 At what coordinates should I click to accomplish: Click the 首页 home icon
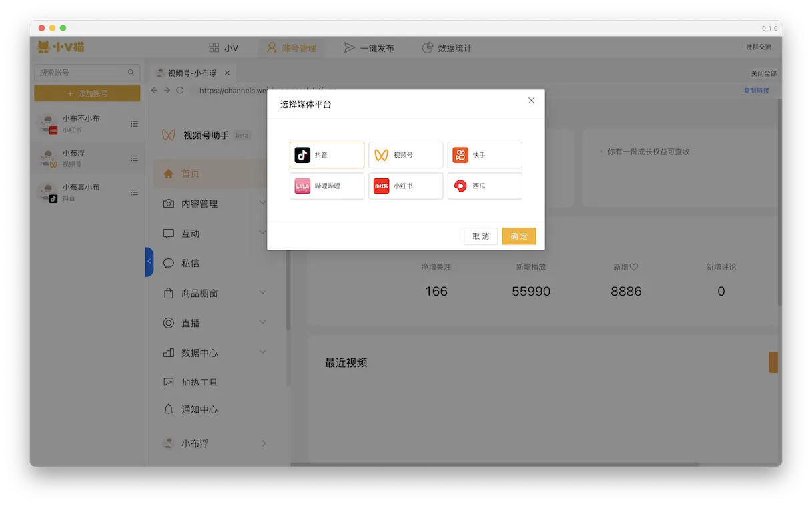click(x=168, y=174)
